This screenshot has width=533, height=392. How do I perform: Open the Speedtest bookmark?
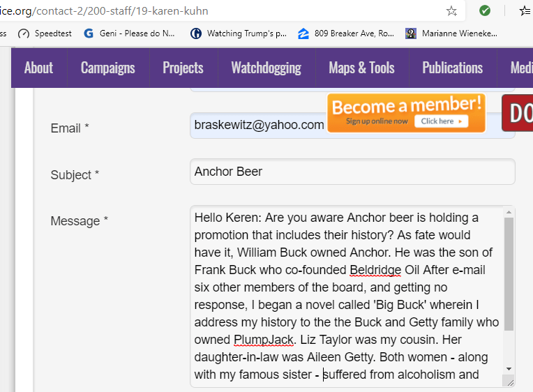(45, 33)
